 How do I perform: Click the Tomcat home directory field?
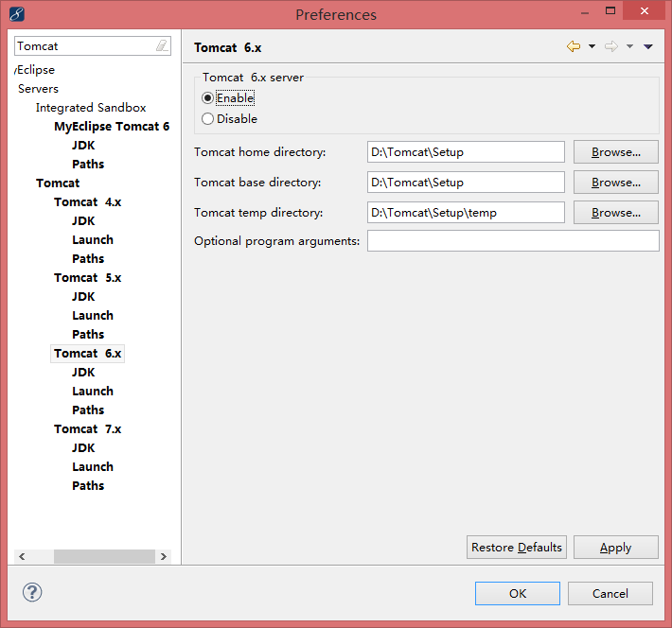tap(466, 152)
